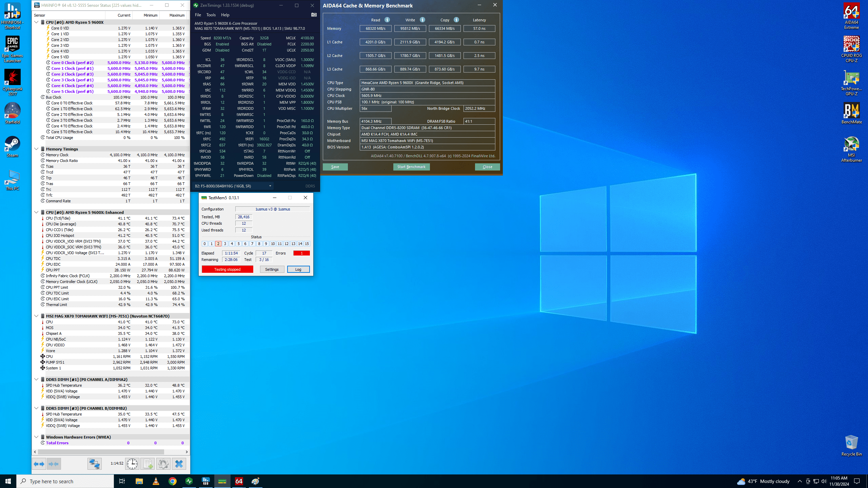Click the info icon next to Copy
The image size is (868, 488).
click(456, 20)
